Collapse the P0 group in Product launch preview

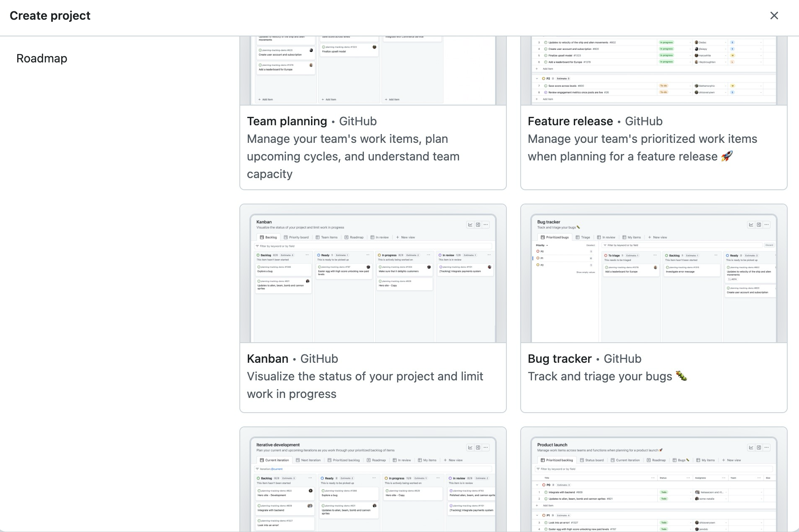pos(538,485)
